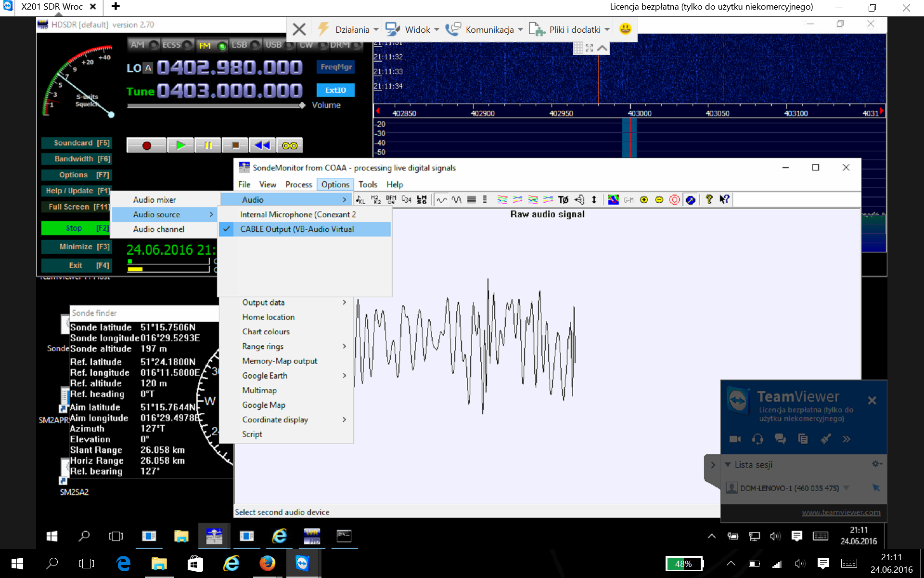
Task: Click the ExtIO button in HDSDR
Action: (335, 90)
